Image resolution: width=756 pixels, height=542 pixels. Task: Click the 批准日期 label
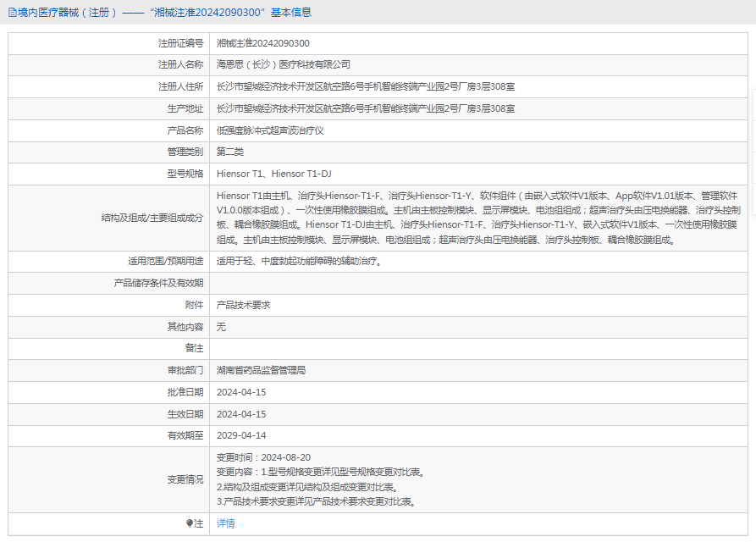point(185,392)
